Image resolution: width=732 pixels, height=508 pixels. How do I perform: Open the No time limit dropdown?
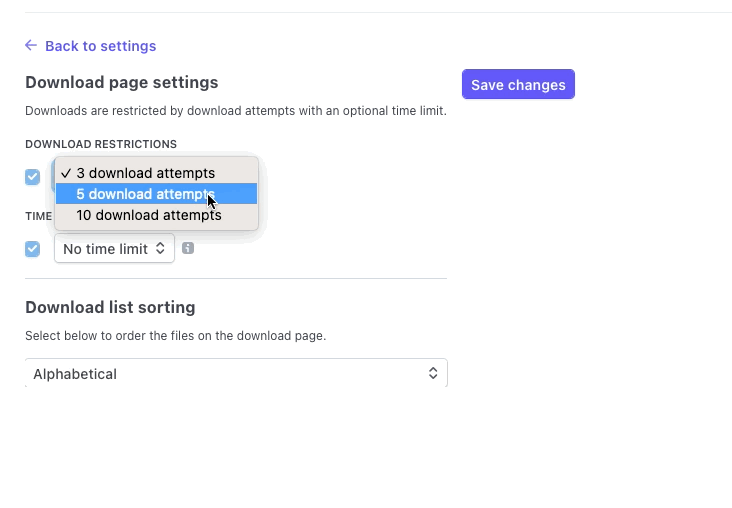[x=105, y=249]
